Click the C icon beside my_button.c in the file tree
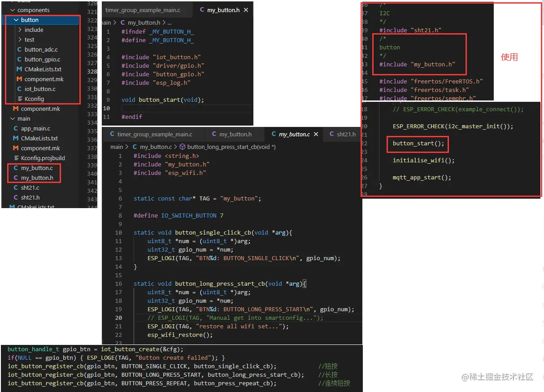 16,168
